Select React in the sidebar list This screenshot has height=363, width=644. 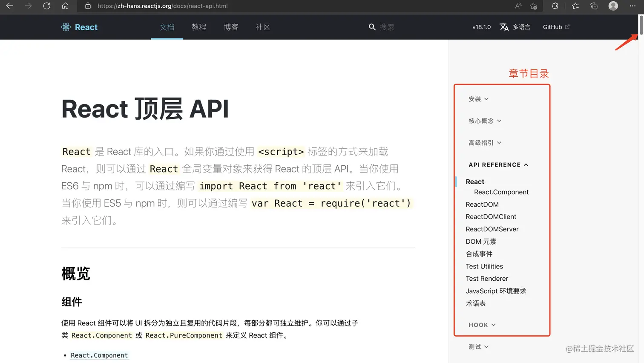(475, 181)
